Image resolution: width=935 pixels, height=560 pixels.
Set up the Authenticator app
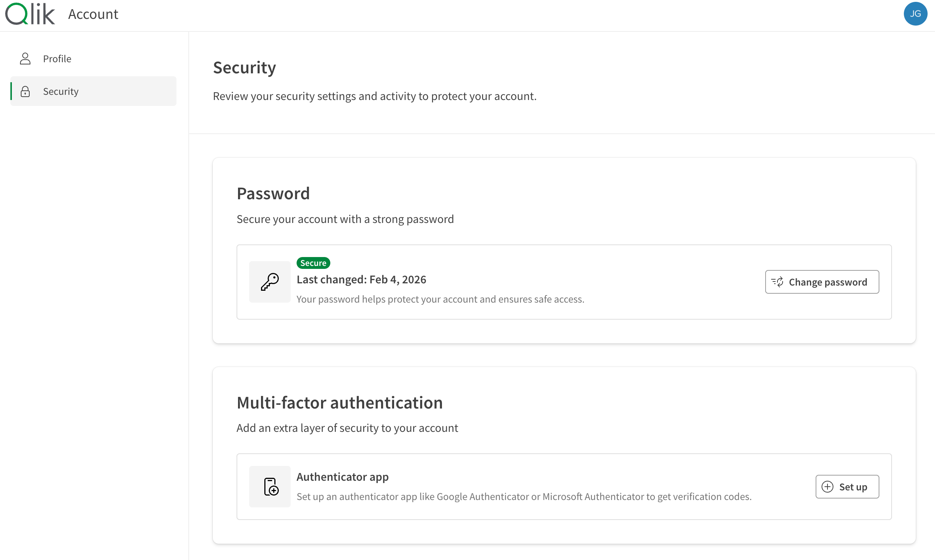[848, 486]
